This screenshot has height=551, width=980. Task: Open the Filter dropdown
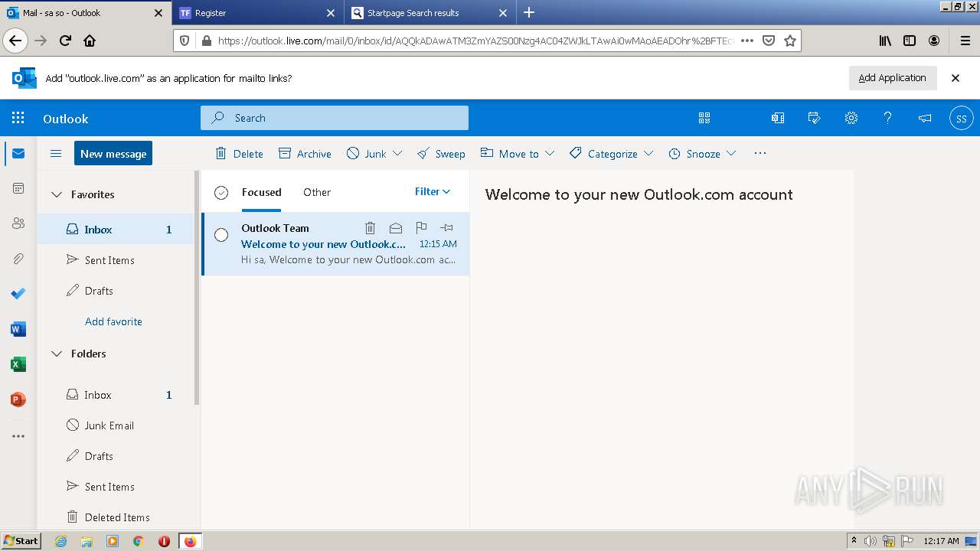click(x=433, y=191)
